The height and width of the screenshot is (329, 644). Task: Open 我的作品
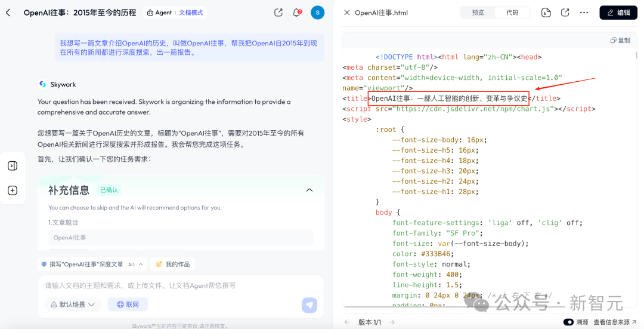pos(173,264)
